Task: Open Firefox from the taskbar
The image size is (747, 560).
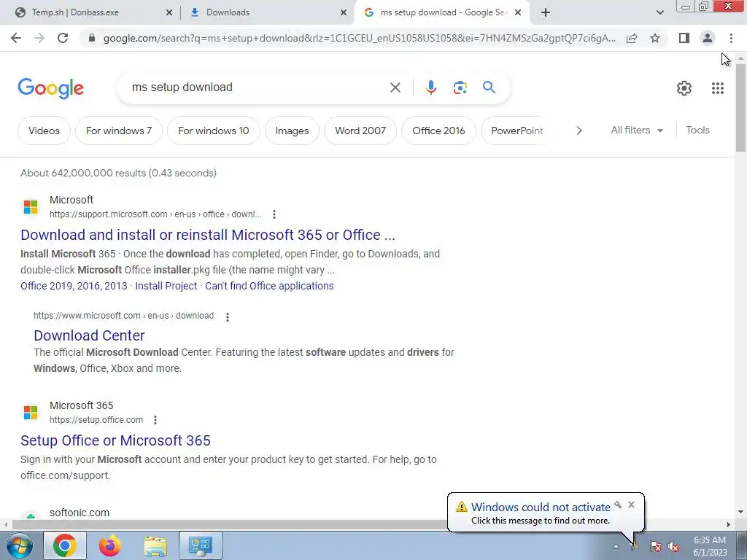Action: coord(110,545)
